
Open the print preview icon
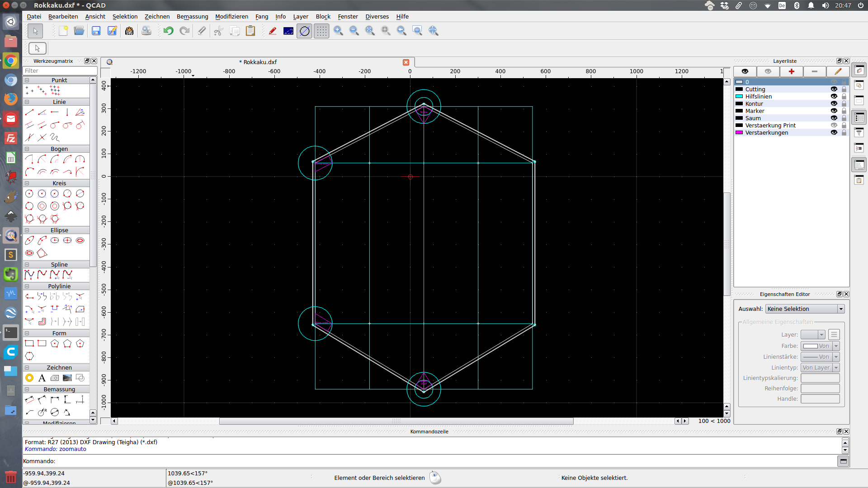146,31
